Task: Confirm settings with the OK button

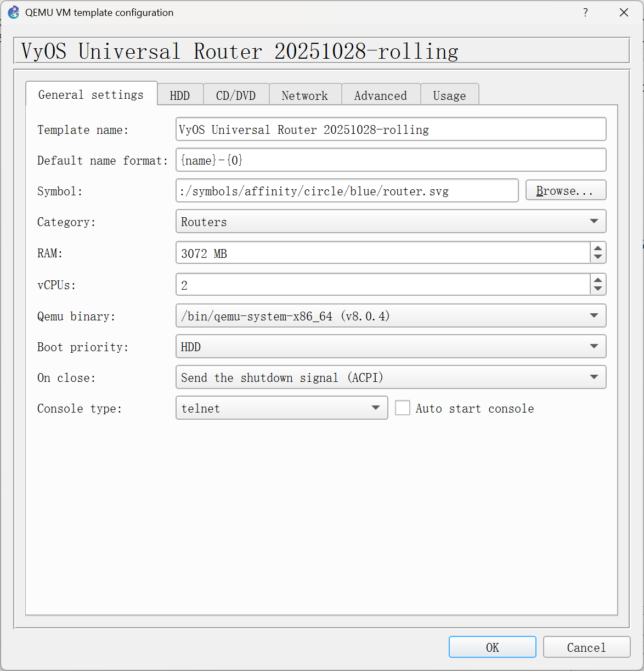Action: pos(492,647)
